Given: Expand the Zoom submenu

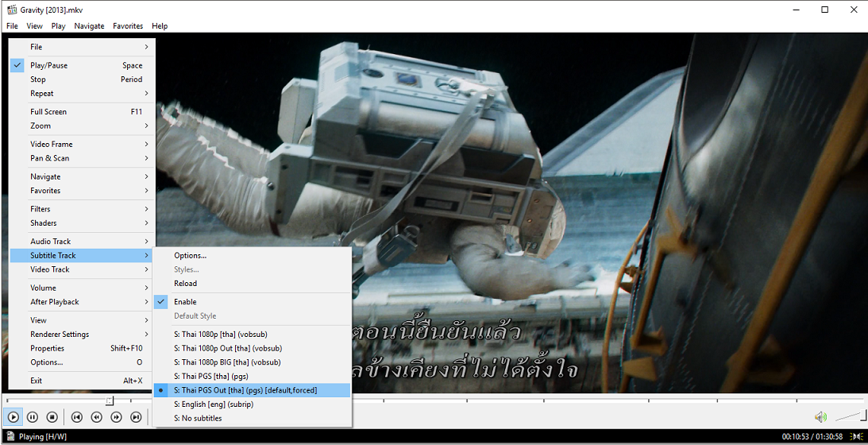Looking at the screenshot, I should point(82,126).
